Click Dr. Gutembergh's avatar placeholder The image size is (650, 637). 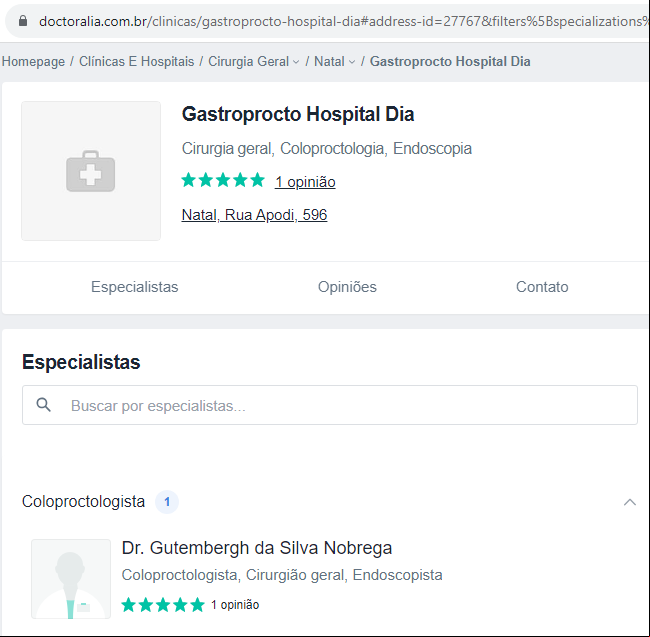point(71,579)
